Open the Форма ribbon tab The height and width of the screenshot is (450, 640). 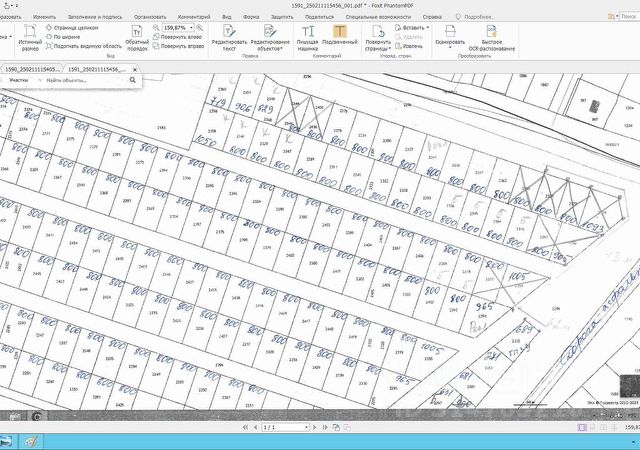(251, 17)
